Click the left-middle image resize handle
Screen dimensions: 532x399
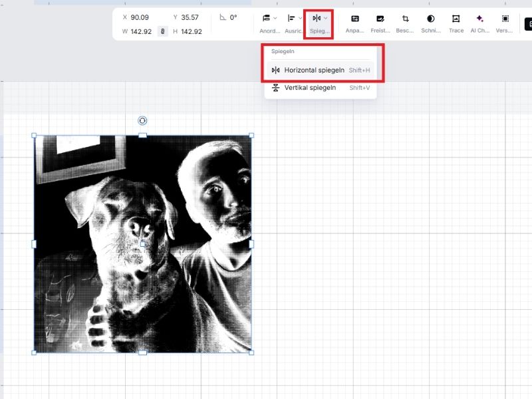point(34,244)
